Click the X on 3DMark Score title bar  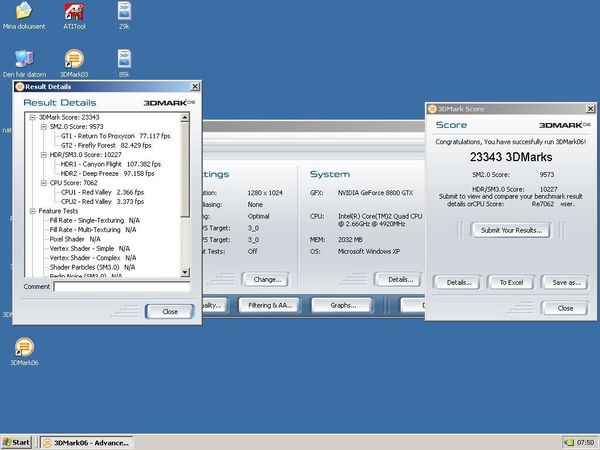pos(590,109)
